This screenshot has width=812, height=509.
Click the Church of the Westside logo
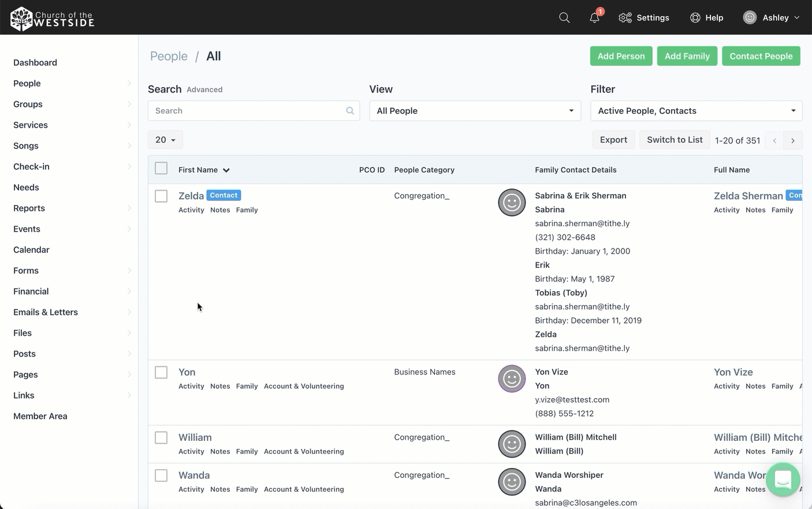pyautogui.click(x=52, y=18)
